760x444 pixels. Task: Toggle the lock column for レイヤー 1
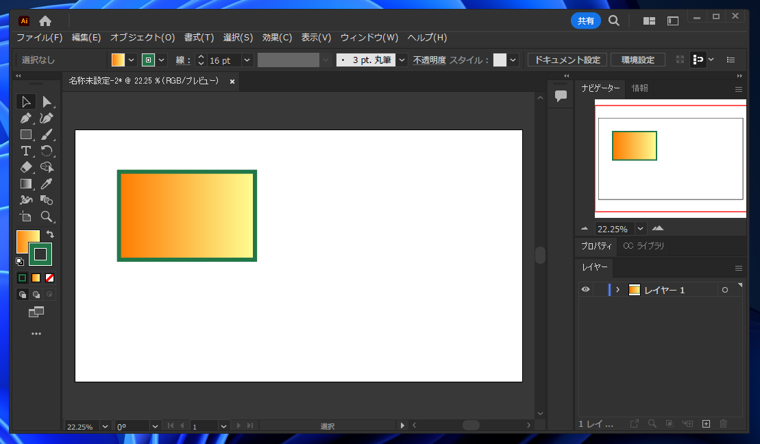(599, 290)
